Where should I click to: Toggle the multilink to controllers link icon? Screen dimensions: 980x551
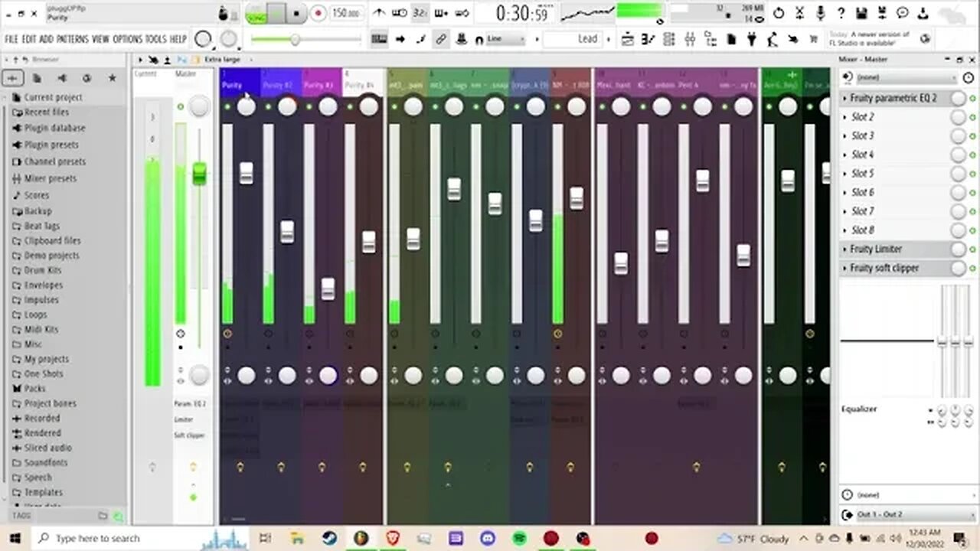point(440,39)
